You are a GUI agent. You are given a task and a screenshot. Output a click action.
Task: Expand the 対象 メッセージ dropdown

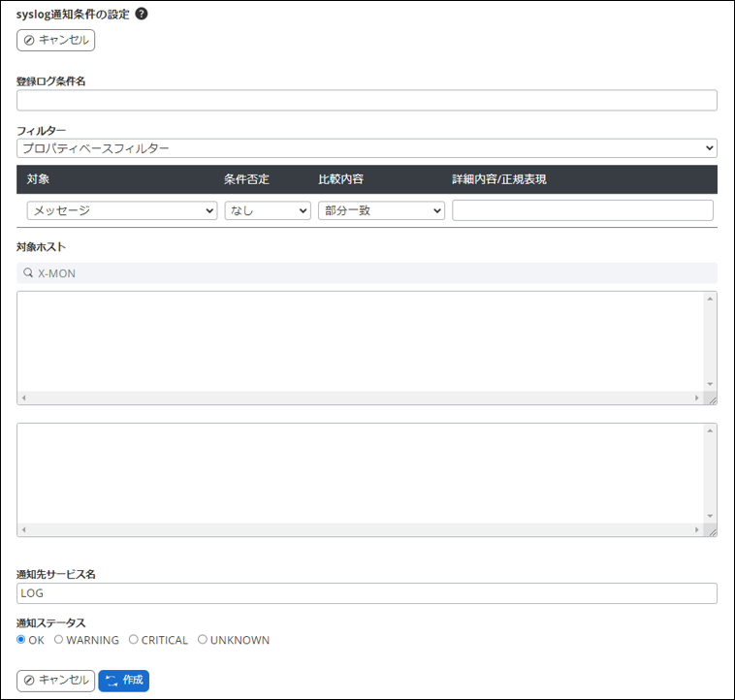click(122, 210)
